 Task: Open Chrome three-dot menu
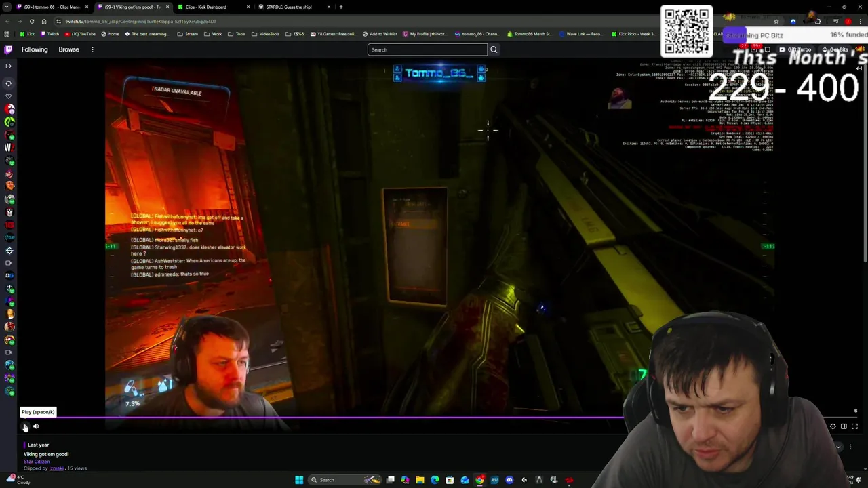[860, 21]
